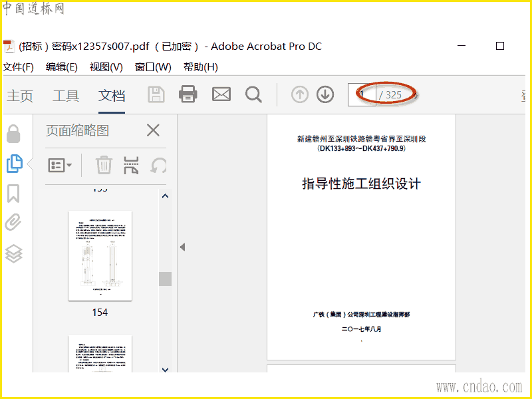
Task: Click the 154 page label
Action: [x=100, y=312]
